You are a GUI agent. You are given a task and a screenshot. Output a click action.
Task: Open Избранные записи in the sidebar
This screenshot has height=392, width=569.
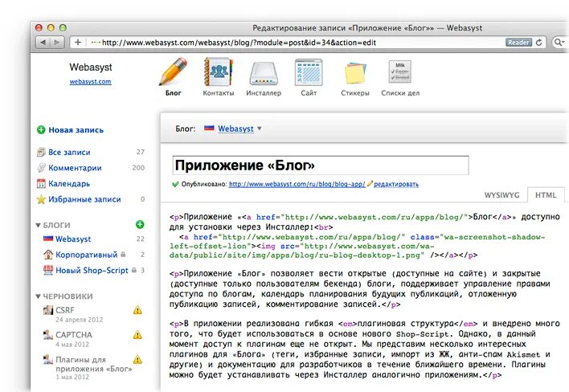tap(84, 199)
